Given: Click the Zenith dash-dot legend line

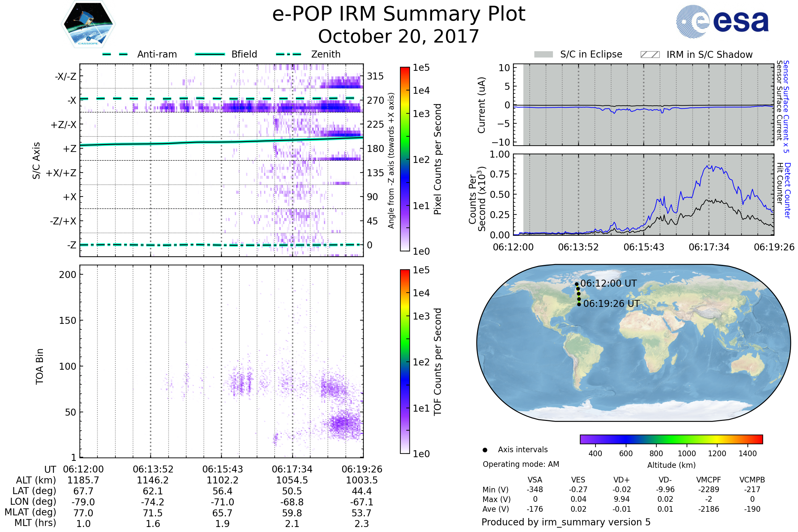Looking at the screenshot, I should pos(288,54).
